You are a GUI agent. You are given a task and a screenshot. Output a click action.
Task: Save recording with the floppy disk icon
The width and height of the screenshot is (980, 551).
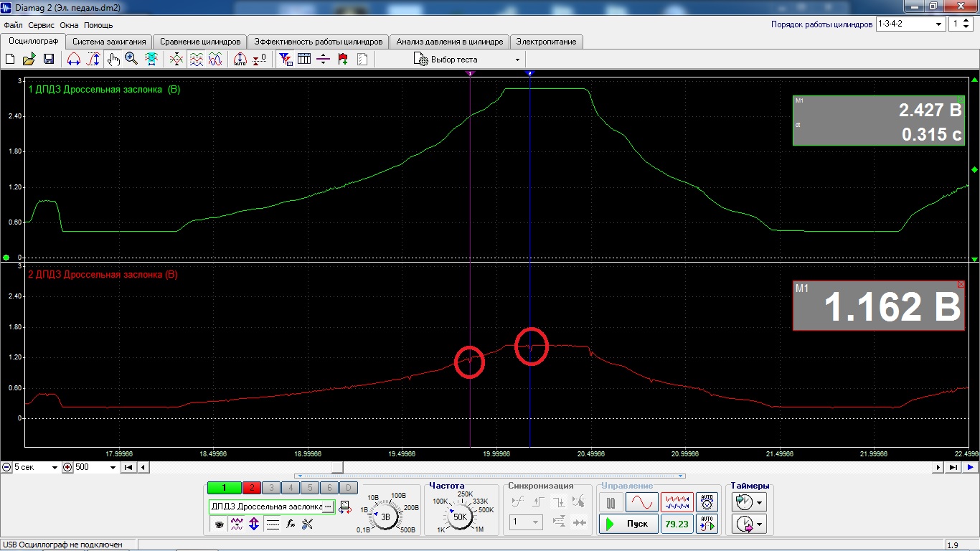point(49,60)
